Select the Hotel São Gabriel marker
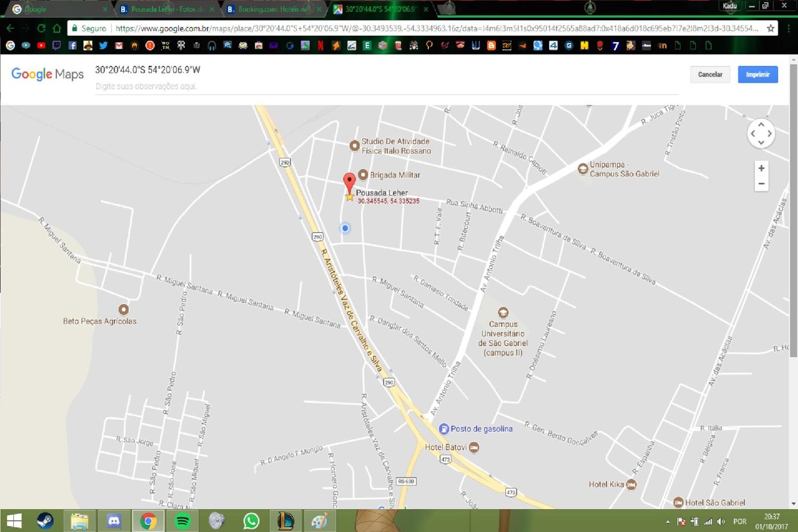 (678, 503)
